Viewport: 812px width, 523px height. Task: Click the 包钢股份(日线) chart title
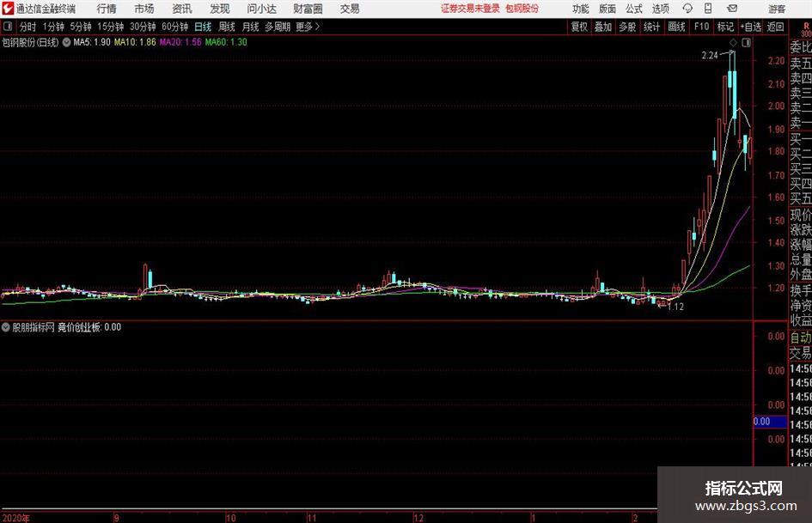coord(31,42)
